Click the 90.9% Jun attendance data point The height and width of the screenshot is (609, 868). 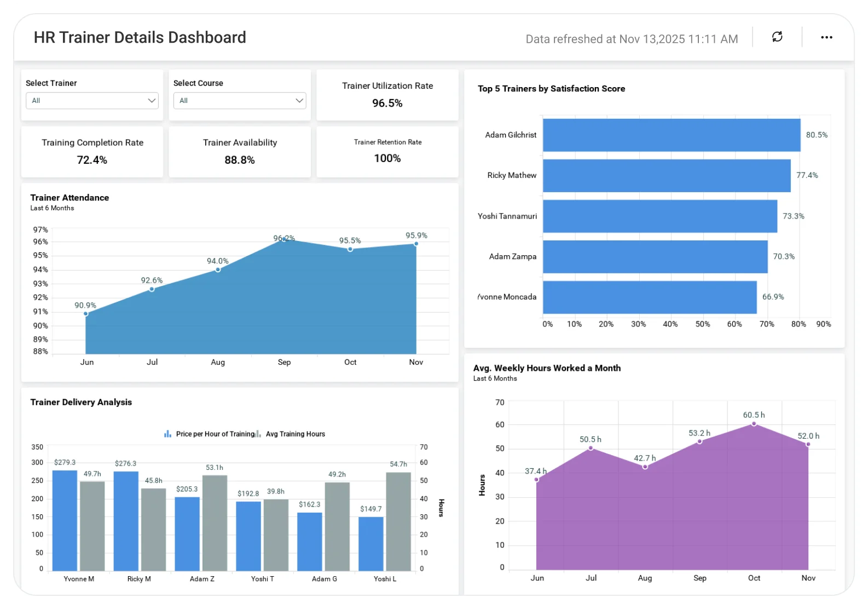(86, 314)
